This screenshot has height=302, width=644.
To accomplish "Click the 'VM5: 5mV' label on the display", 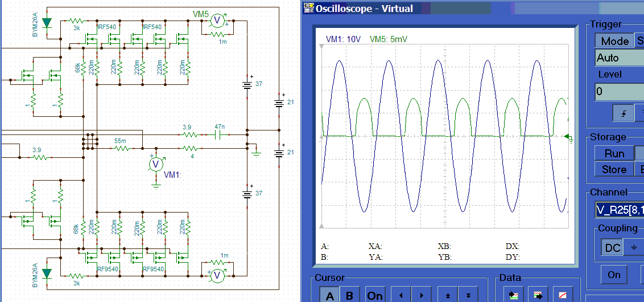I will 389,39.
